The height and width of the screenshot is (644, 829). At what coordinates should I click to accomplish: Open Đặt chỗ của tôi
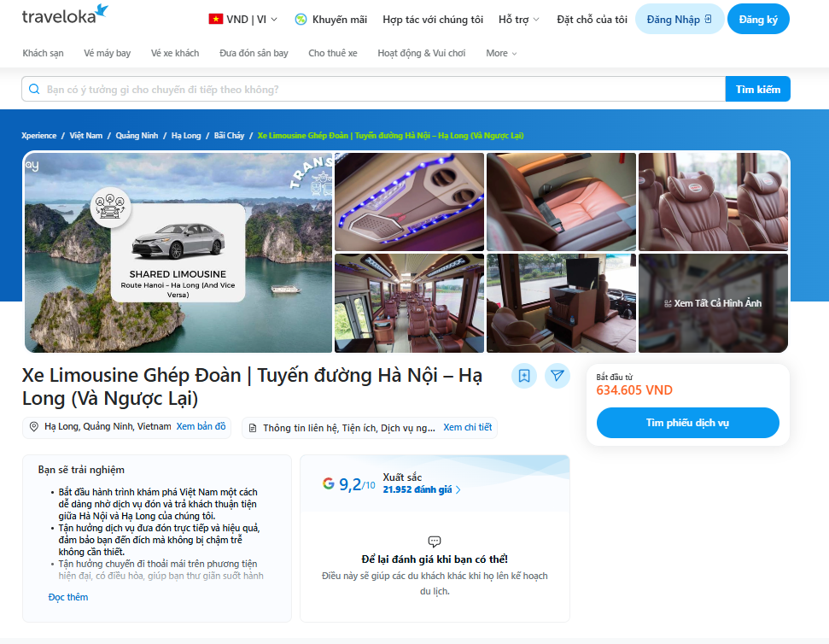coord(592,20)
